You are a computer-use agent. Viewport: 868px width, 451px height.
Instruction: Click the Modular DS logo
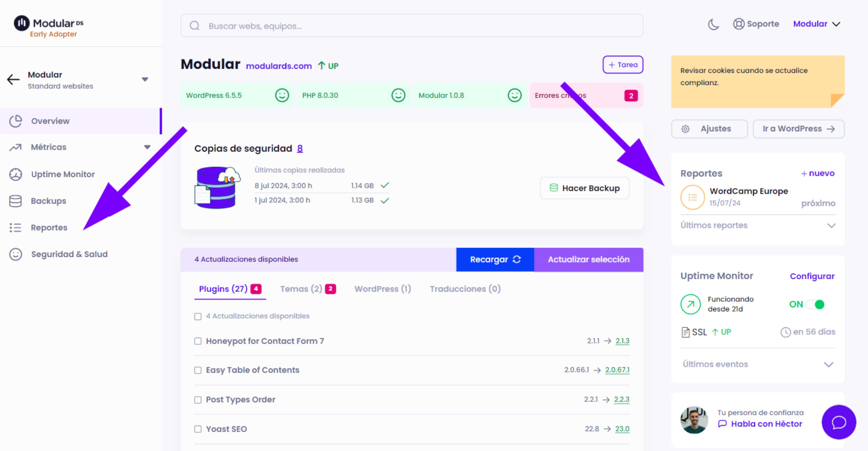[x=48, y=26]
